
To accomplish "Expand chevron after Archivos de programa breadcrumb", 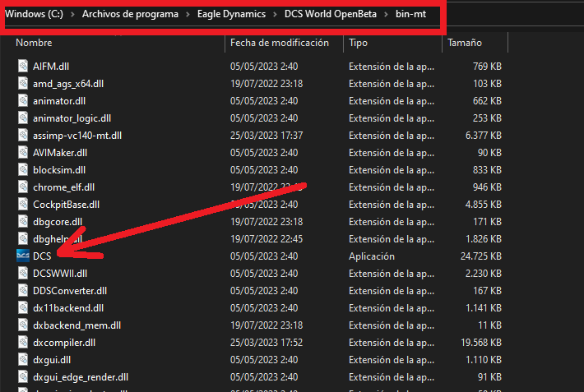I will tap(188, 14).
